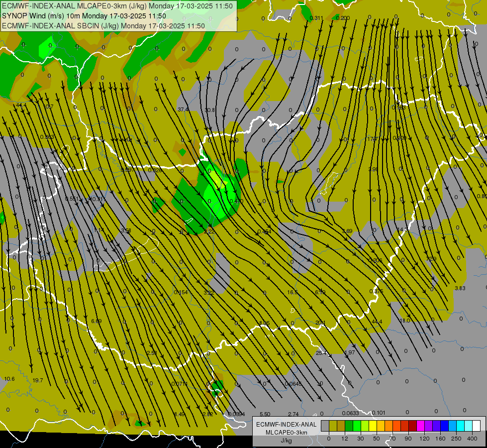The height and width of the screenshot is (448, 487).
Task: Click the map value 3.69
Action: click(347, 231)
